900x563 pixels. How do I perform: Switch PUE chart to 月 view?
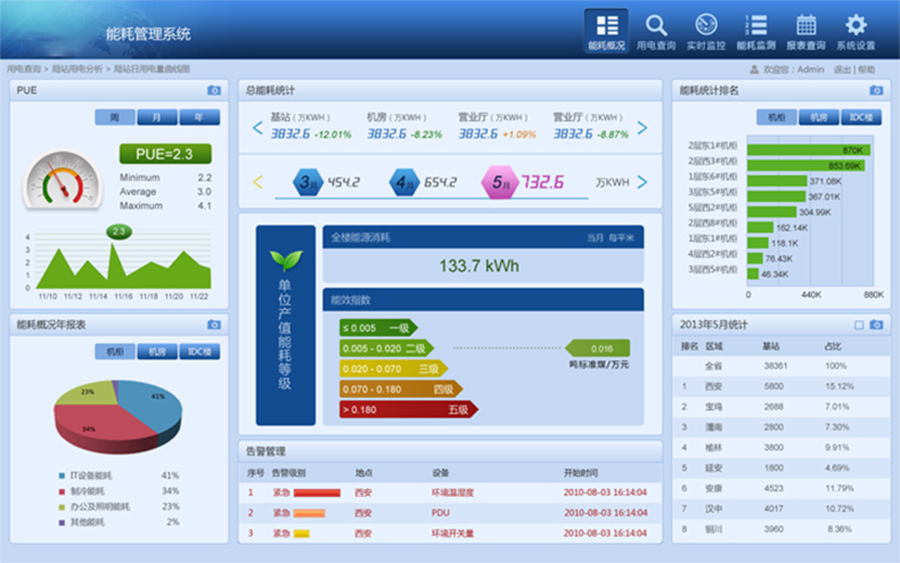pyautogui.click(x=157, y=117)
